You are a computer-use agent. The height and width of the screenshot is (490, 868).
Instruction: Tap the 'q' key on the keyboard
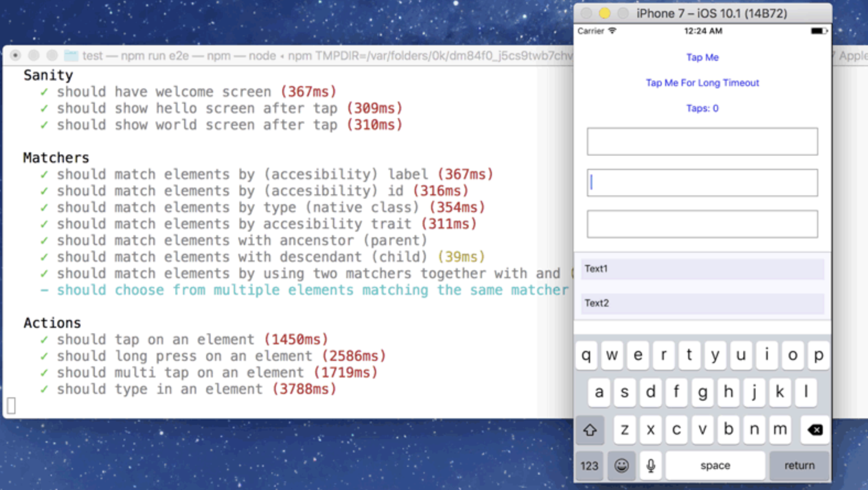click(586, 355)
